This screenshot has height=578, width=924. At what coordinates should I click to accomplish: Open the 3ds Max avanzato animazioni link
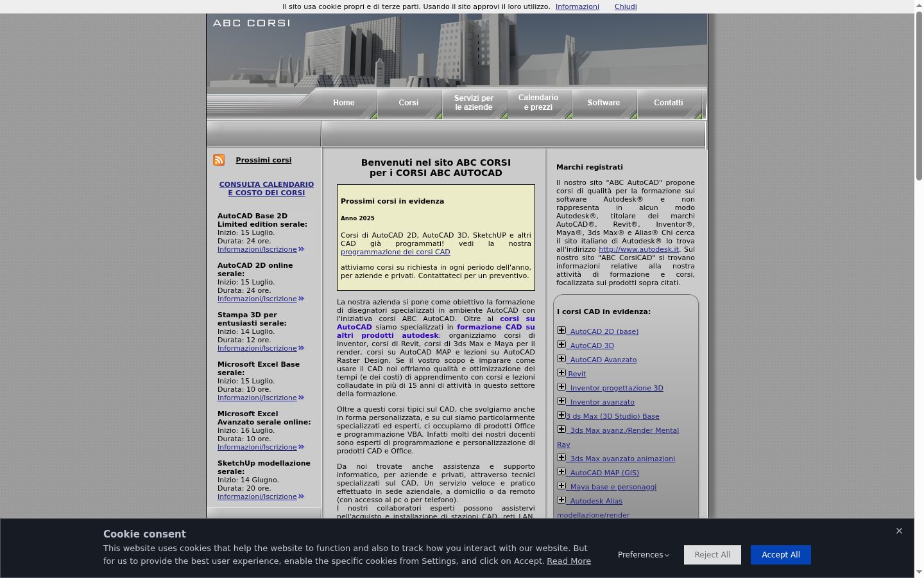tap(622, 459)
